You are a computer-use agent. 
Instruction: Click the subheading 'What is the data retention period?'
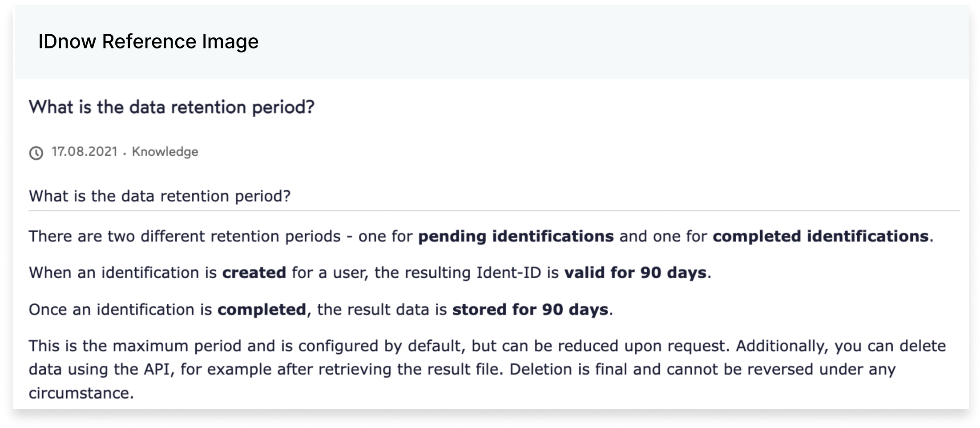pyautogui.click(x=160, y=196)
